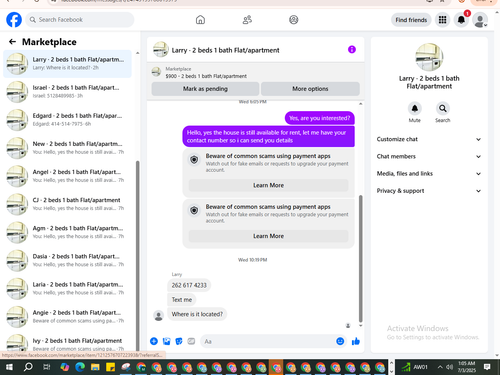The width and height of the screenshot is (500, 375).
Task: Open more actions plus icon in composer
Action: (x=154, y=341)
